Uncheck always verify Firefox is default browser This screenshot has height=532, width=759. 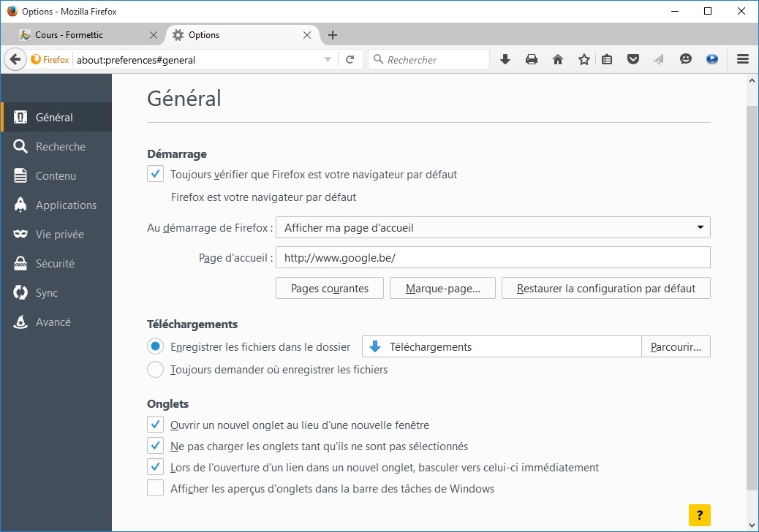tap(155, 174)
